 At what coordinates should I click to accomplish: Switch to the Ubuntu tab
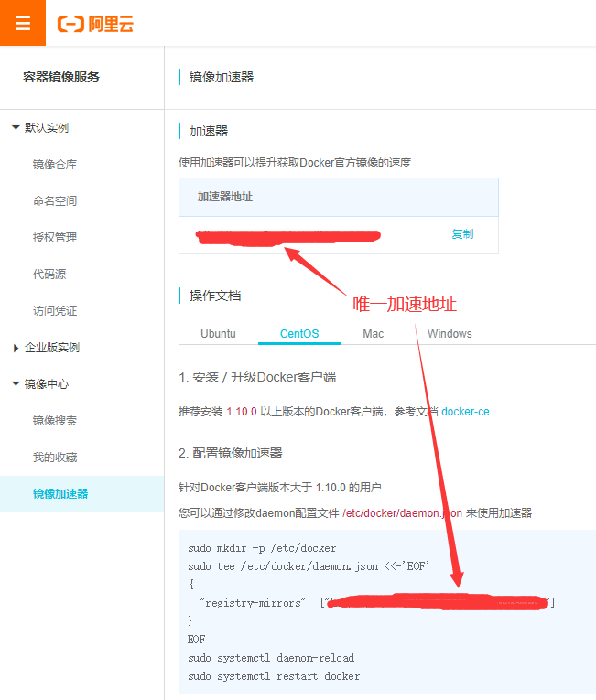point(218,333)
